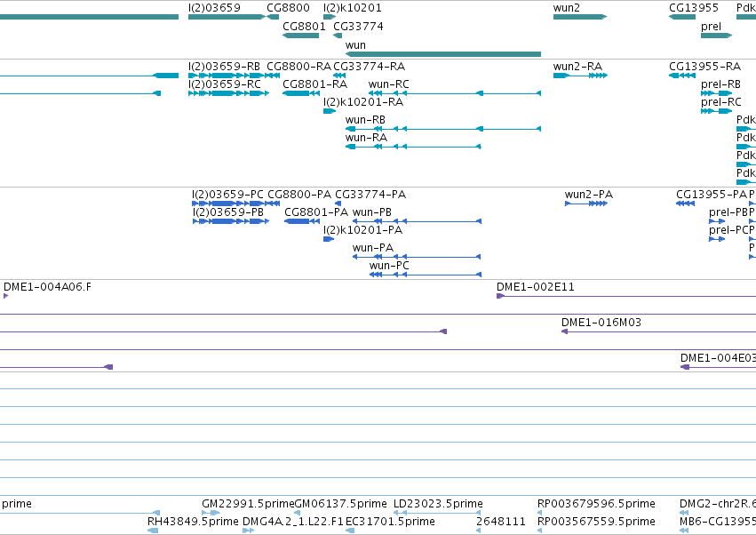Click the RH43849.5prime EST label
The image size is (756, 535).
click(x=193, y=522)
